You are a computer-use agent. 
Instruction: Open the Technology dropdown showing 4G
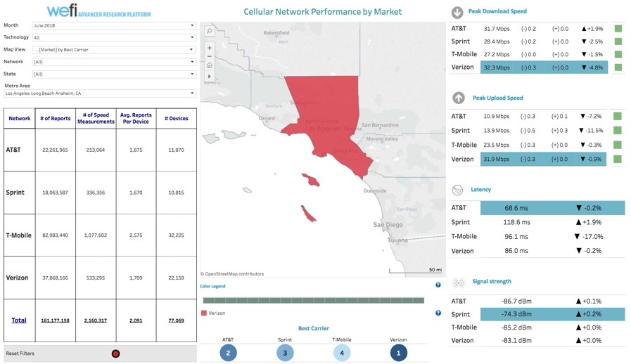(x=114, y=37)
